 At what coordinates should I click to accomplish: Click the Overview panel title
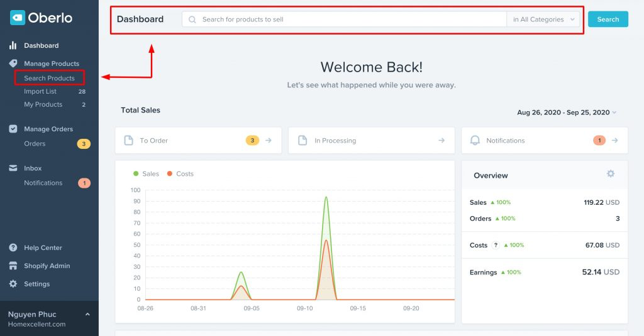pyautogui.click(x=491, y=176)
